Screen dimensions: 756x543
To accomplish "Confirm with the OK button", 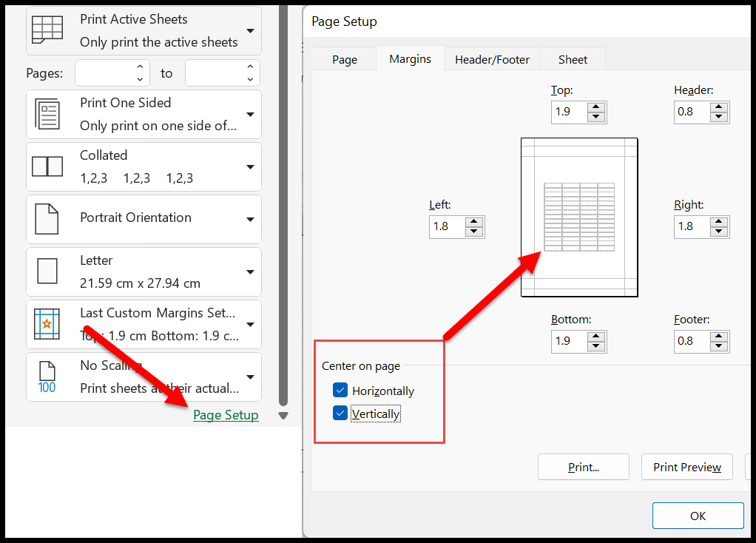I will 698,516.
